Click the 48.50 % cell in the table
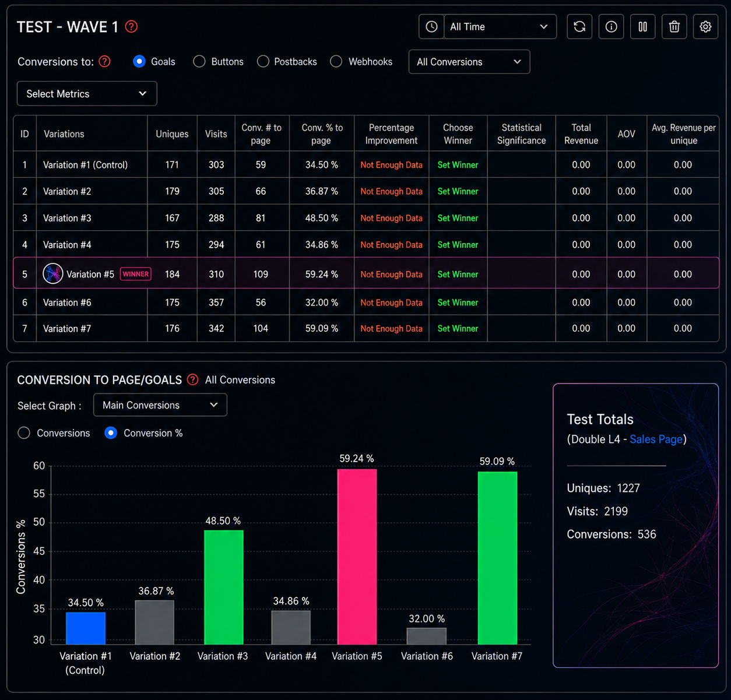Image resolution: width=731 pixels, height=700 pixels. [322, 218]
